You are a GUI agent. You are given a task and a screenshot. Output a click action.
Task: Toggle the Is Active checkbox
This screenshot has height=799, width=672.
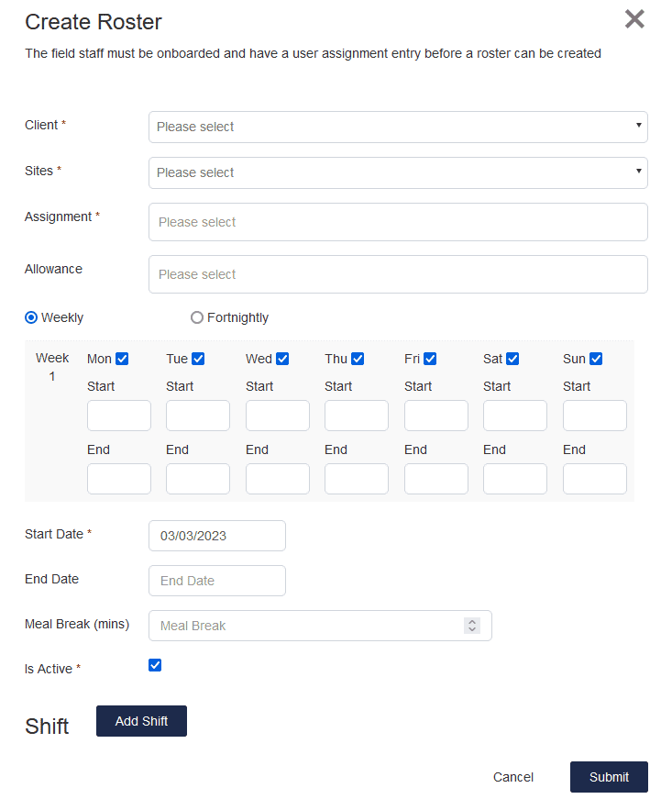pos(155,665)
